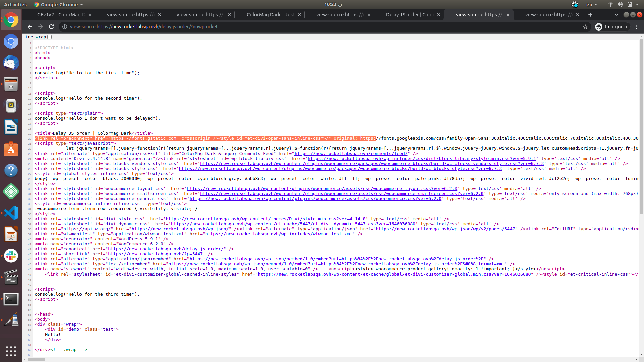Screen dimensions: 644x362
Task: Open the comments feed link on line 23
Action: pos(351,153)
